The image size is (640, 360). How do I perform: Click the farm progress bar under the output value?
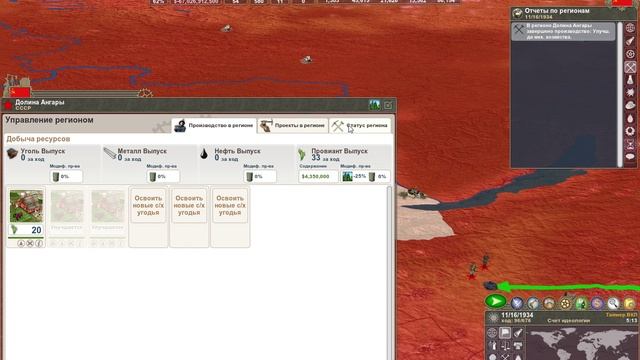click(26, 238)
